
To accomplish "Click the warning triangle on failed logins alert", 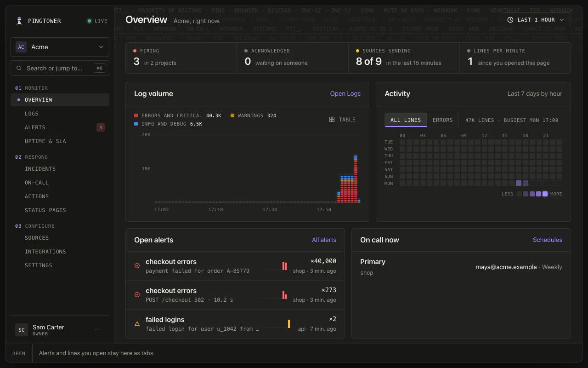I will click(137, 324).
